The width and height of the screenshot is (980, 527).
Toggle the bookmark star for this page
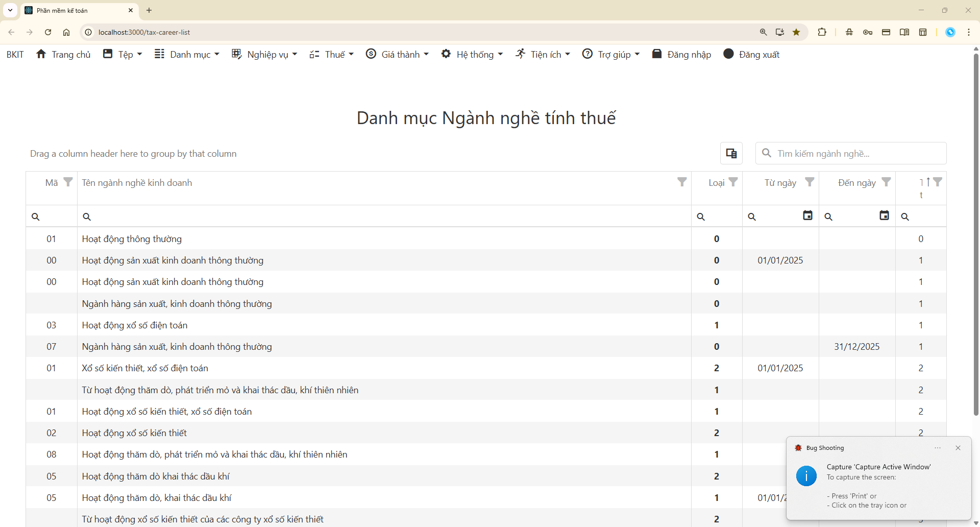pyautogui.click(x=797, y=32)
